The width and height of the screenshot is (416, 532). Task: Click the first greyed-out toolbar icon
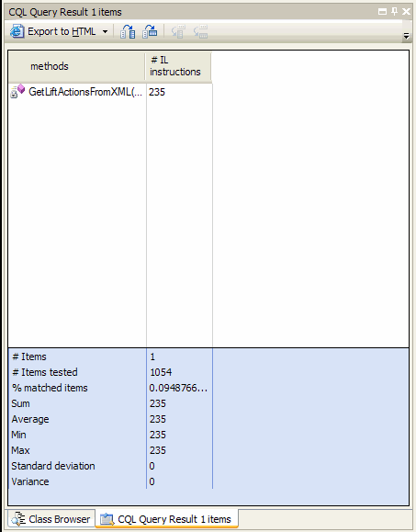point(178,31)
